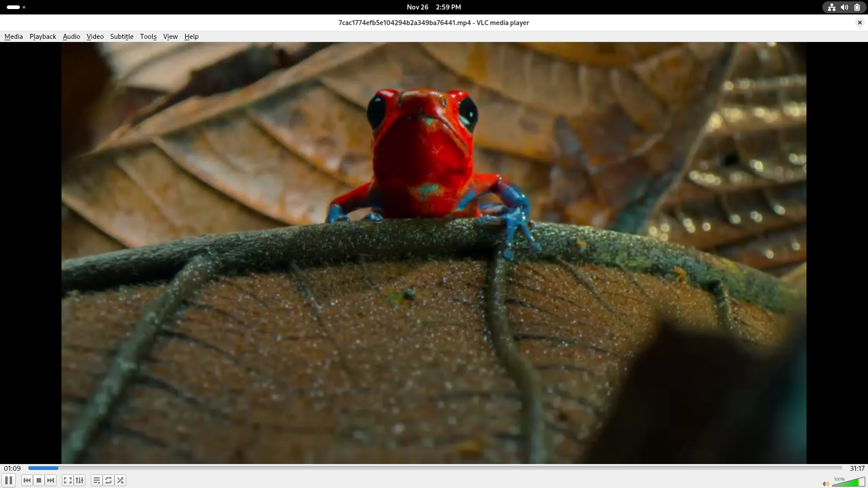Screen dimensions: 868x488
Task: Skip to next media track
Action: pos(51,480)
